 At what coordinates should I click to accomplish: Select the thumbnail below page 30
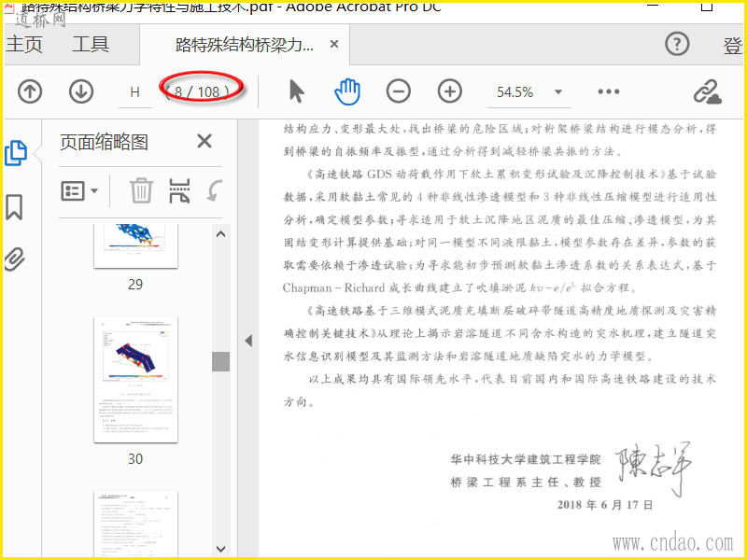point(135,524)
